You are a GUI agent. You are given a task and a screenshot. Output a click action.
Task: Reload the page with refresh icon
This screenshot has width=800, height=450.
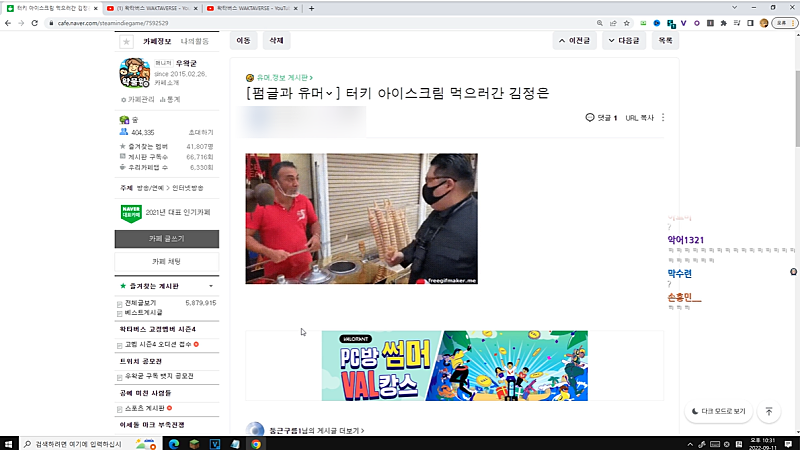coord(35,23)
